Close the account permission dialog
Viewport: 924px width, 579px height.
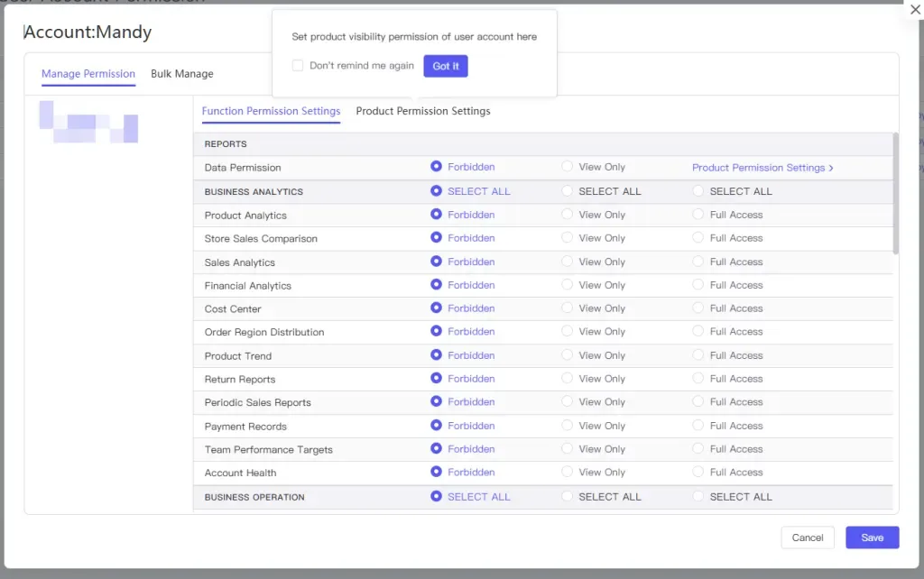(915, 9)
